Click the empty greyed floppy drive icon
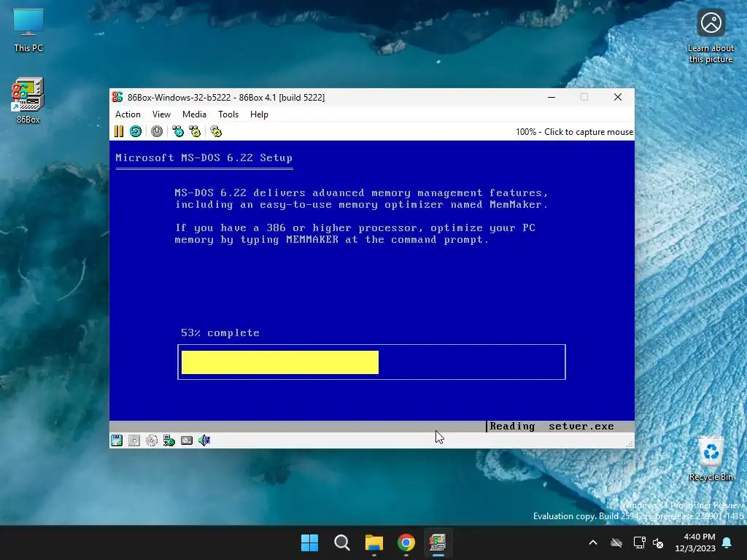This screenshot has width=747, height=560. (134, 440)
